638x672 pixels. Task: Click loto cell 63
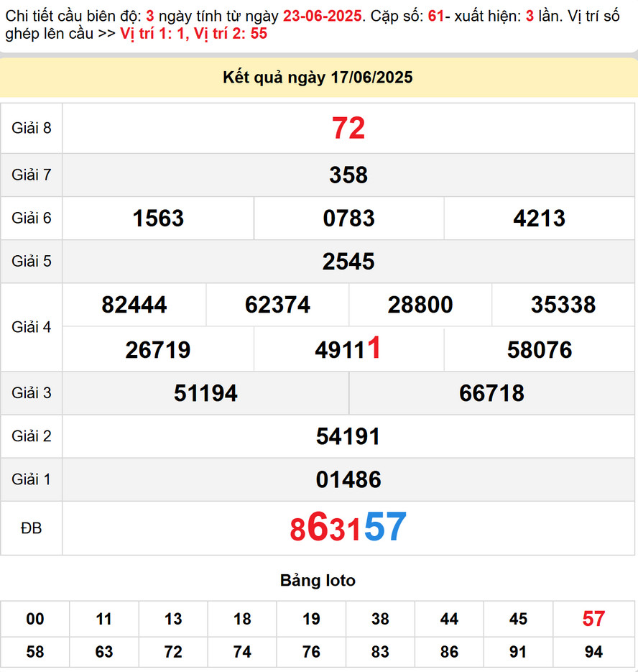click(104, 652)
